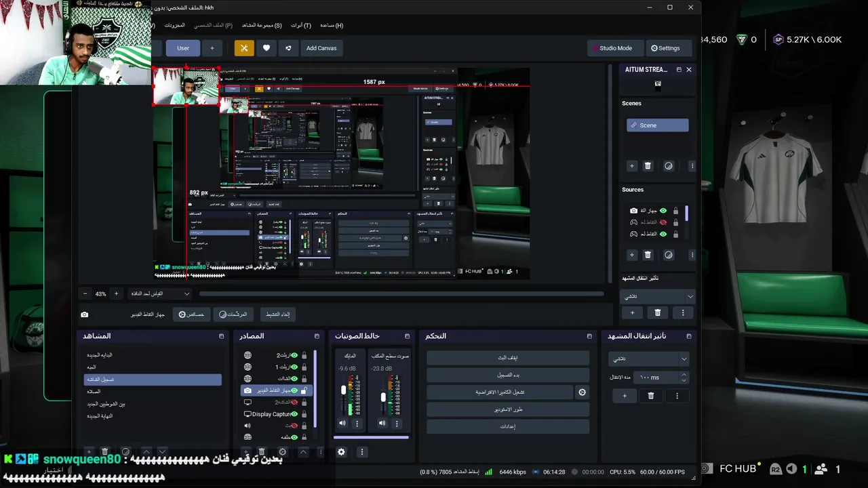The image size is (868, 488).
Task: Toggle the lock on Display Capture source
Action: pos(304,414)
